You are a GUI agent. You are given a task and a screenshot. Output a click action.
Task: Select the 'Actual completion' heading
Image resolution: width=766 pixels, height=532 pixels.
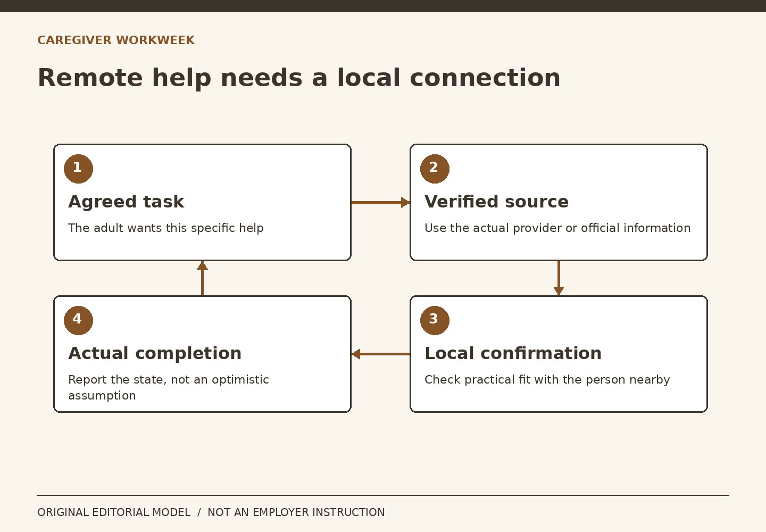point(155,353)
